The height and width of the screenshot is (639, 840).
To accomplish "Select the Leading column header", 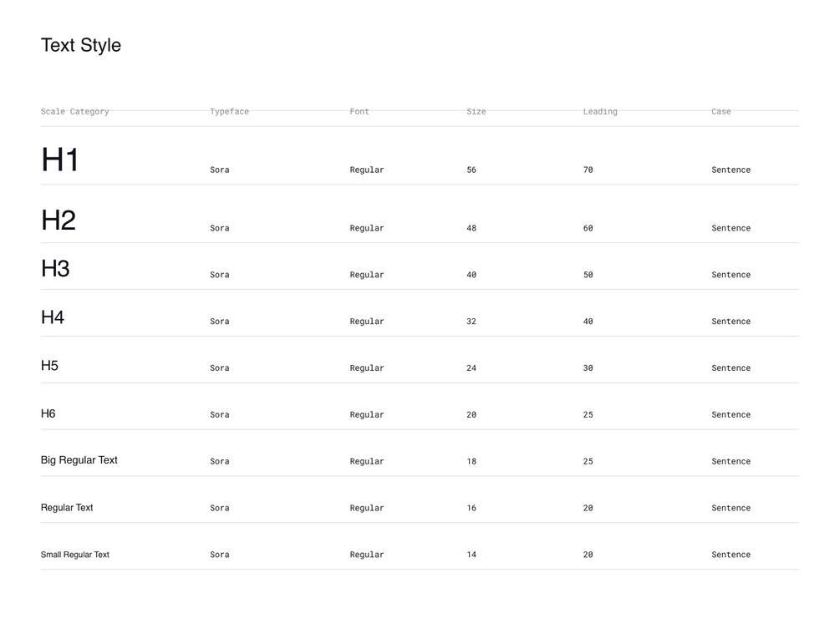I will (600, 112).
